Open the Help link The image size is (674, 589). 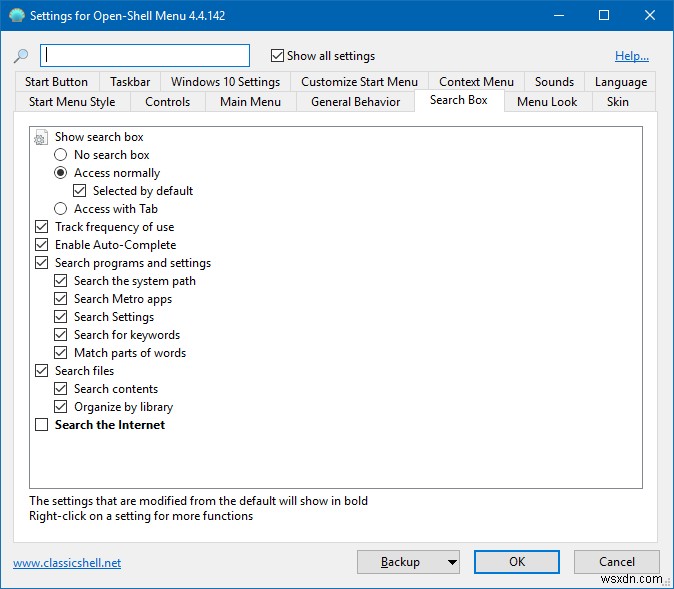click(631, 56)
